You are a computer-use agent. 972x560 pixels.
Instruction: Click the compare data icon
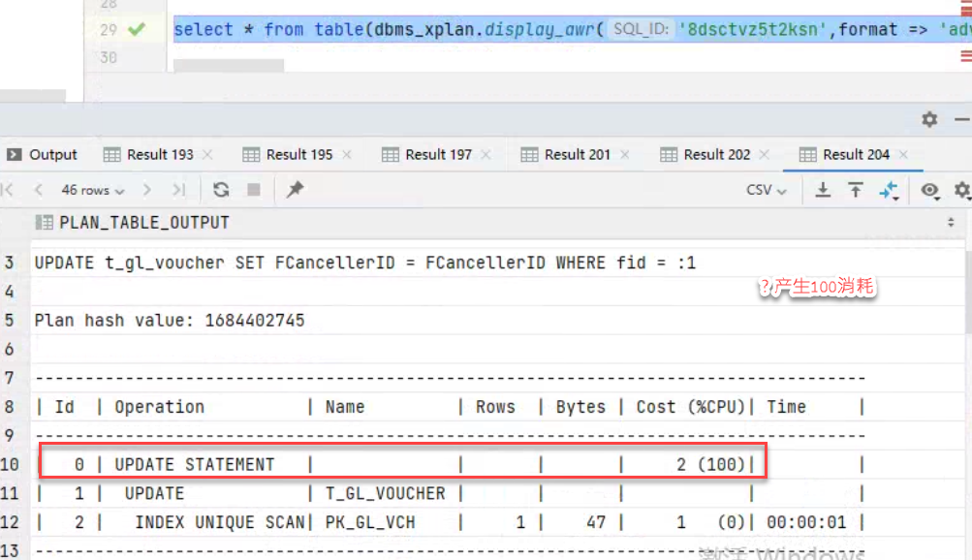coord(889,190)
